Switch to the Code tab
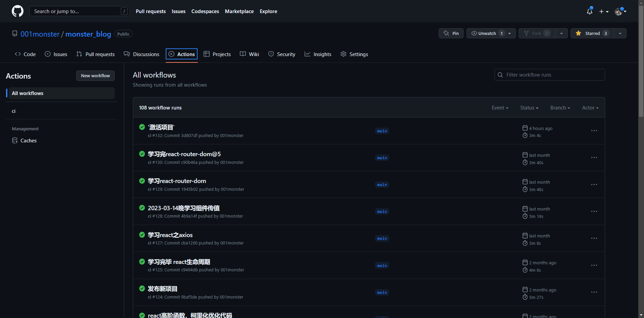This screenshot has width=644, height=318. (25, 54)
